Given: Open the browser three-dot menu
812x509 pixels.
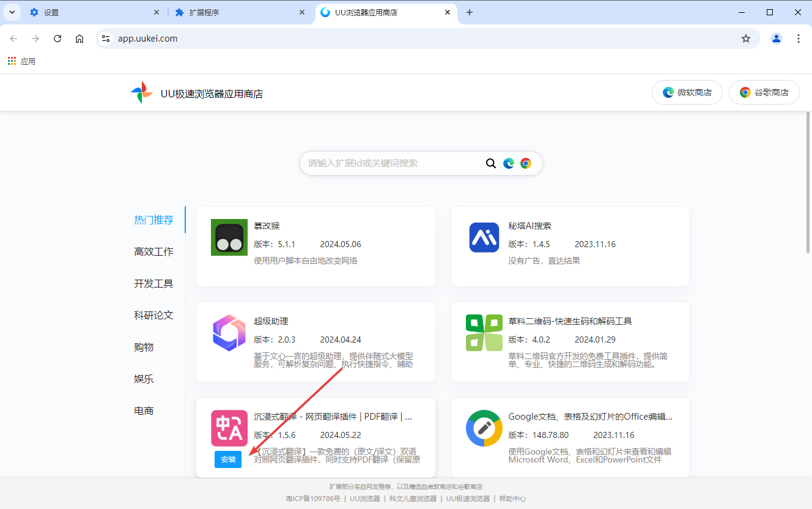Looking at the screenshot, I should (799, 38).
